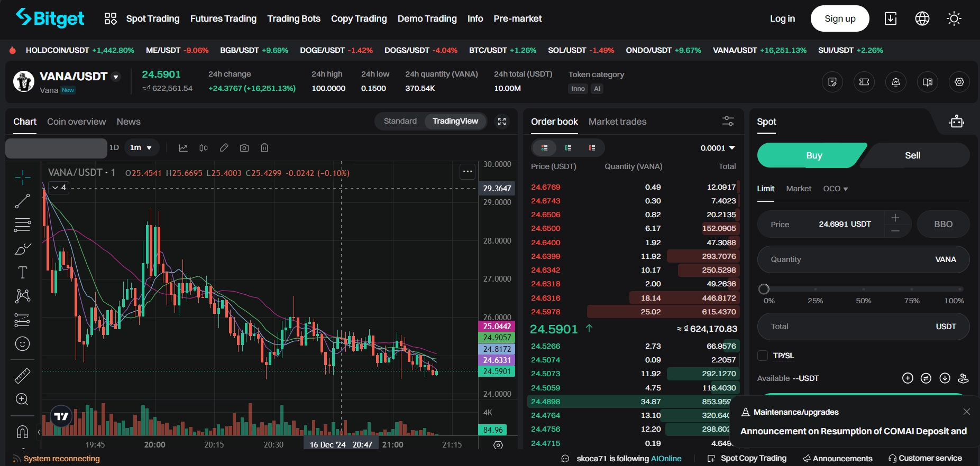Open the Copy Trading menu

(359, 18)
